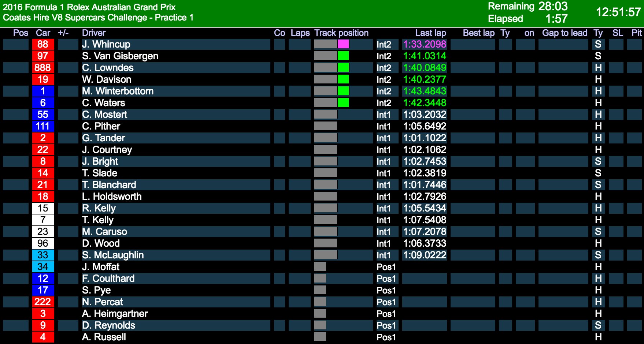The width and height of the screenshot is (644, 344).
Task: Click the Pos column header
Action: pos(21,33)
